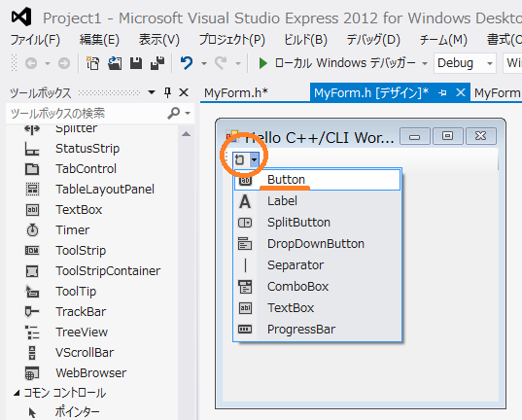Choose TableLayoutPanel from the toolbox
This screenshot has width=522, height=420.
pyautogui.click(x=105, y=190)
